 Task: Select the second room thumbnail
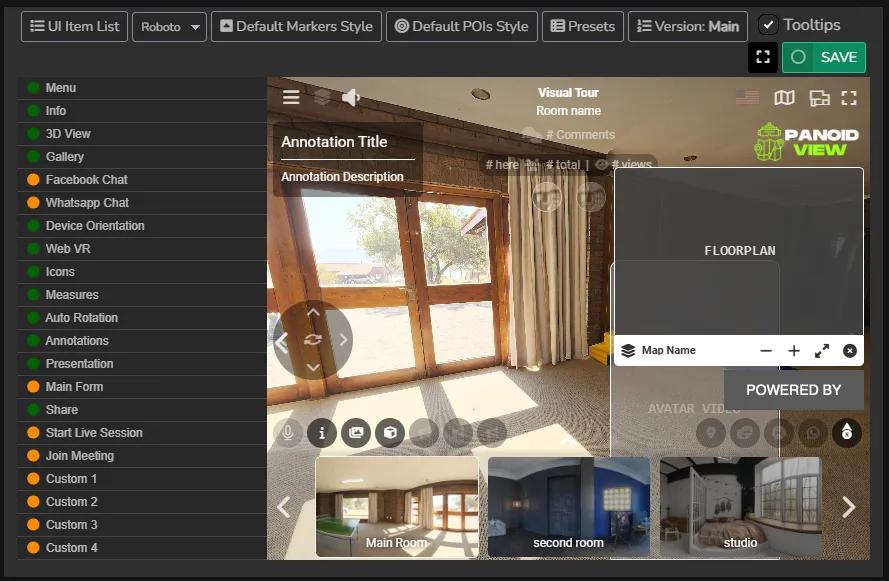[x=568, y=507]
